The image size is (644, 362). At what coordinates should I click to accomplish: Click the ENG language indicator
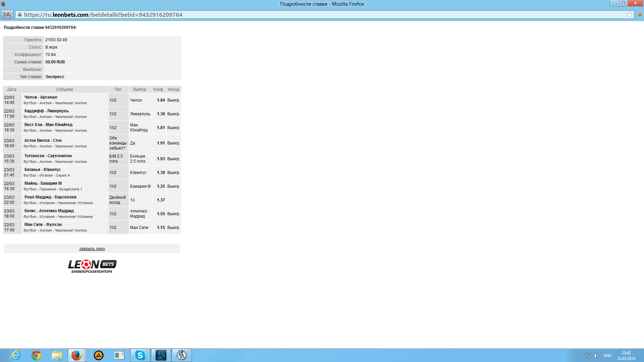(607, 356)
